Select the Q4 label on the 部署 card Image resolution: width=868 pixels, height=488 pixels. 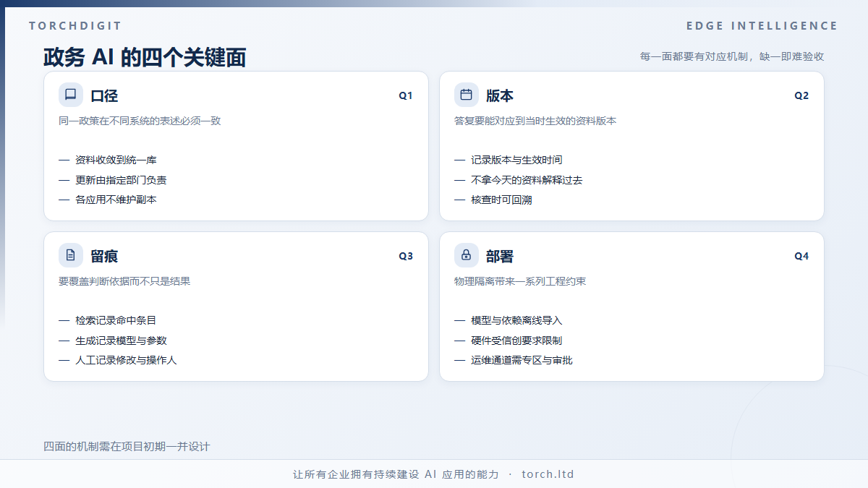[801, 256]
